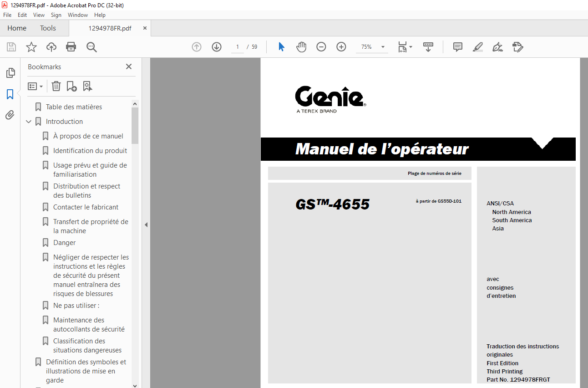Open the Sign document pen tool
Image resolution: width=588 pixels, height=388 pixels.
tap(497, 47)
